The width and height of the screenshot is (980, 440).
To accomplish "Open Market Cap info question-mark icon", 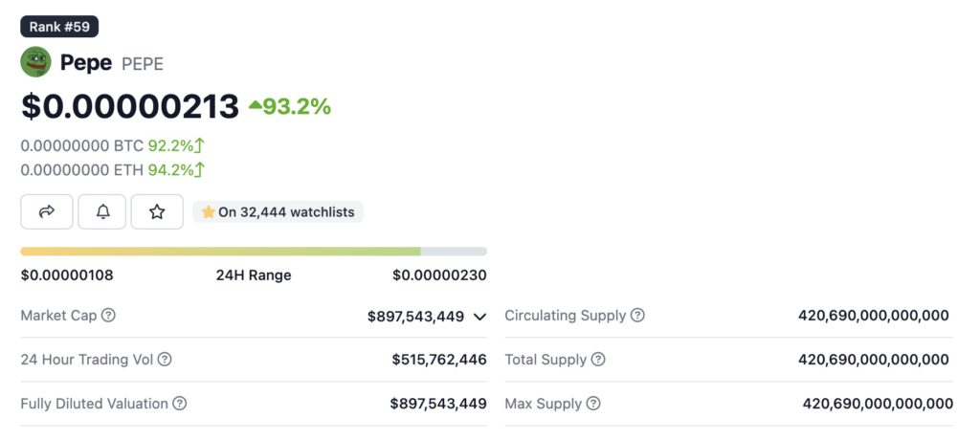I will 109,316.
